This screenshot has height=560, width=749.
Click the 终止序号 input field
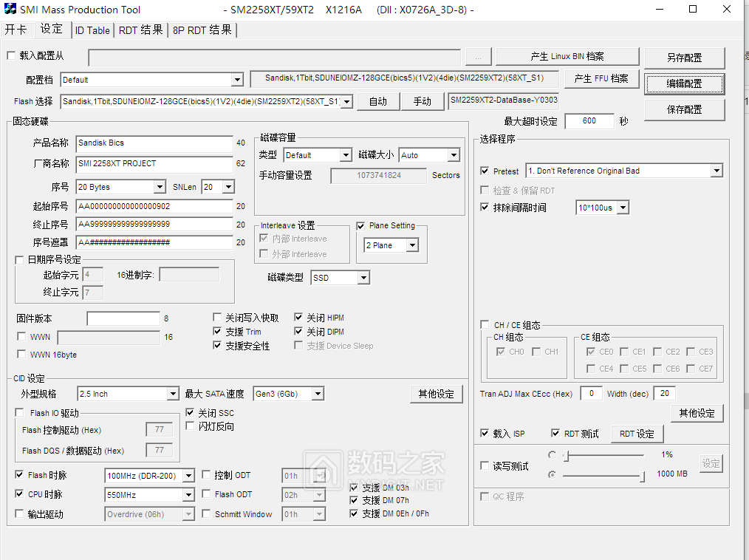click(154, 224)
